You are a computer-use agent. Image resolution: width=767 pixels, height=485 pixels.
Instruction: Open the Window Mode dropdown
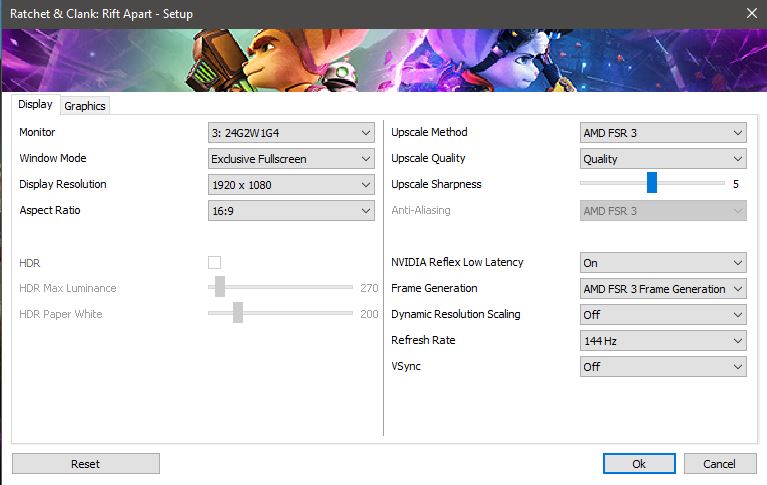point(291,159)
